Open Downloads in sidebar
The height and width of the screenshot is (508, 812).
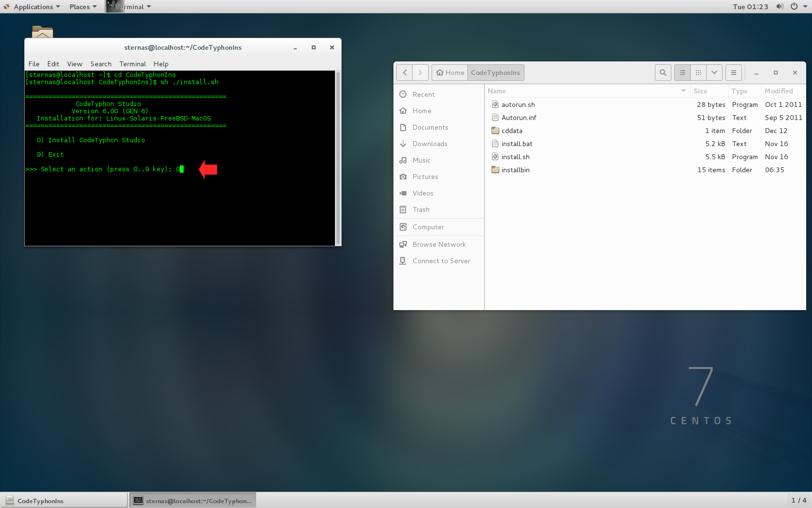pyautogui.click(x=439, y=144)
